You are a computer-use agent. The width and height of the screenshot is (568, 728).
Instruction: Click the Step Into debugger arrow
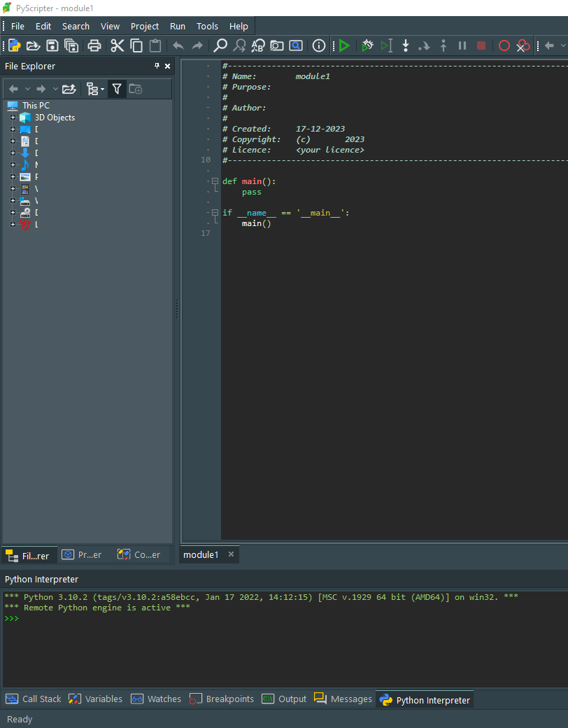[405, 46]
